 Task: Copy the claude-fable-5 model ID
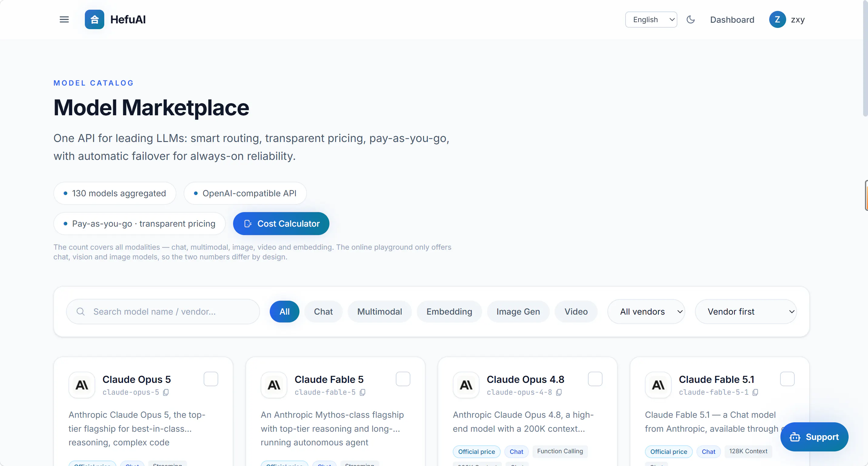pyautogui.click(x=362, y=392)
